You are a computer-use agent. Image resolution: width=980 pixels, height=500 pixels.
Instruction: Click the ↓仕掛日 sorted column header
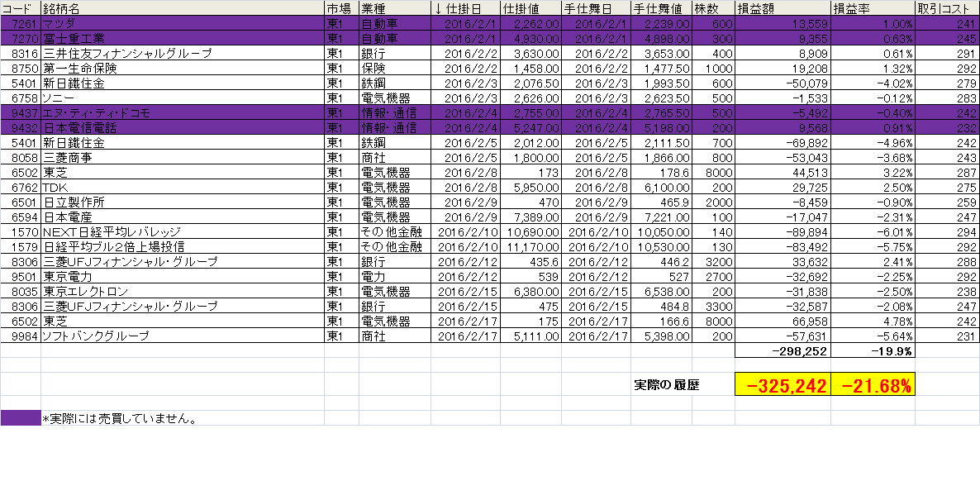tap(465, 8)
